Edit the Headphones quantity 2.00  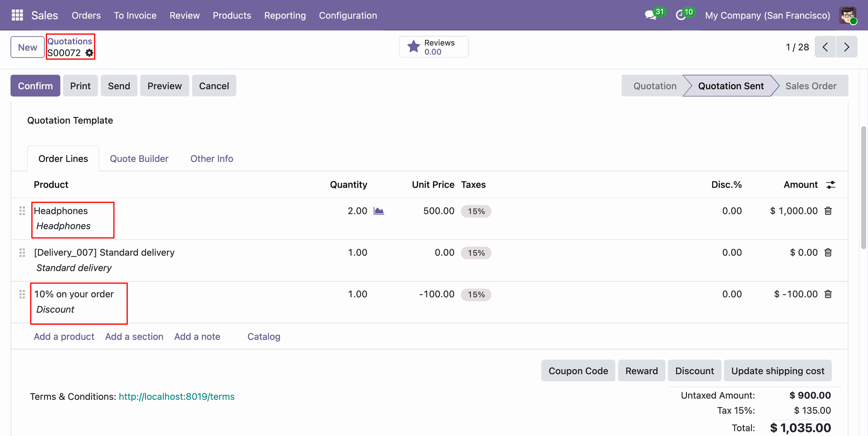point(358,211)
